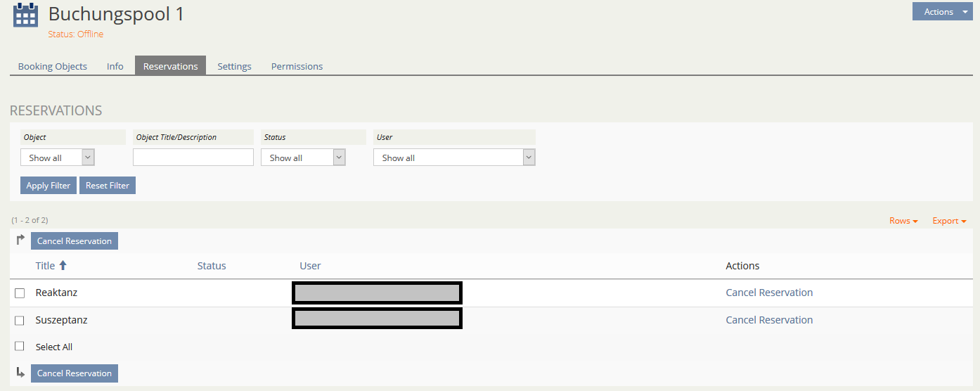The image size is (980, 391).
Task: Click the sort arrow beside Title
Action: 63,266
